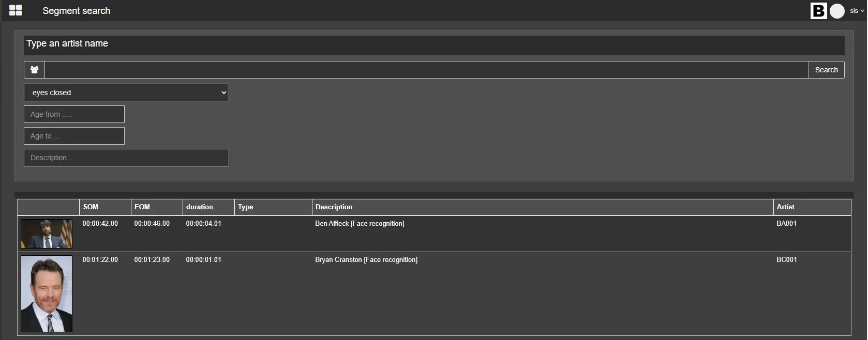Click the Type column header

246,207
